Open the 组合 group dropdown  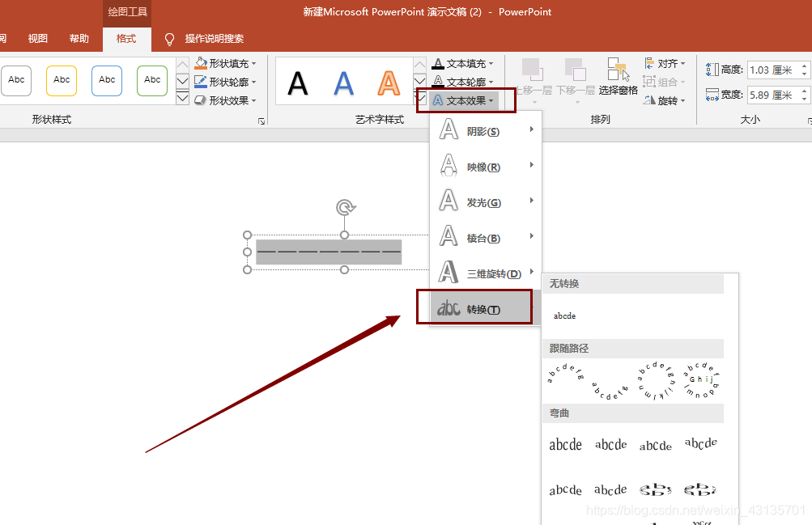point(665,82)
